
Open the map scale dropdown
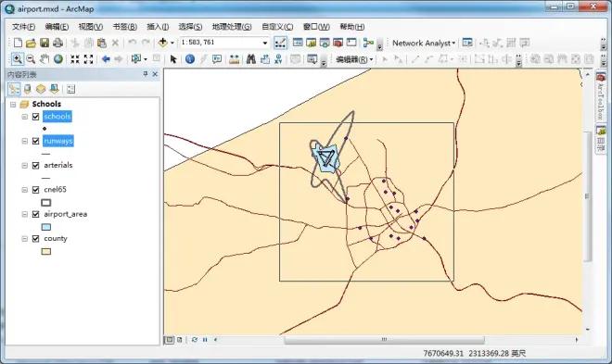click(x=265, y=43)
